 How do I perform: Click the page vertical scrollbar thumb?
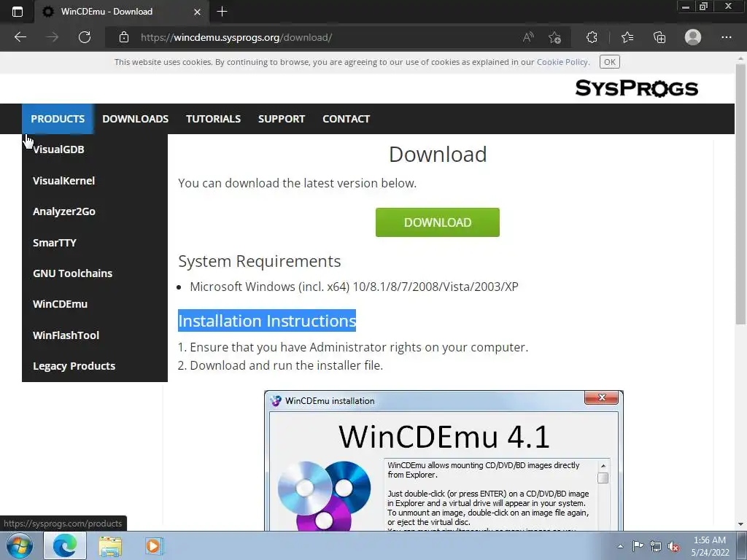[740, 195]
